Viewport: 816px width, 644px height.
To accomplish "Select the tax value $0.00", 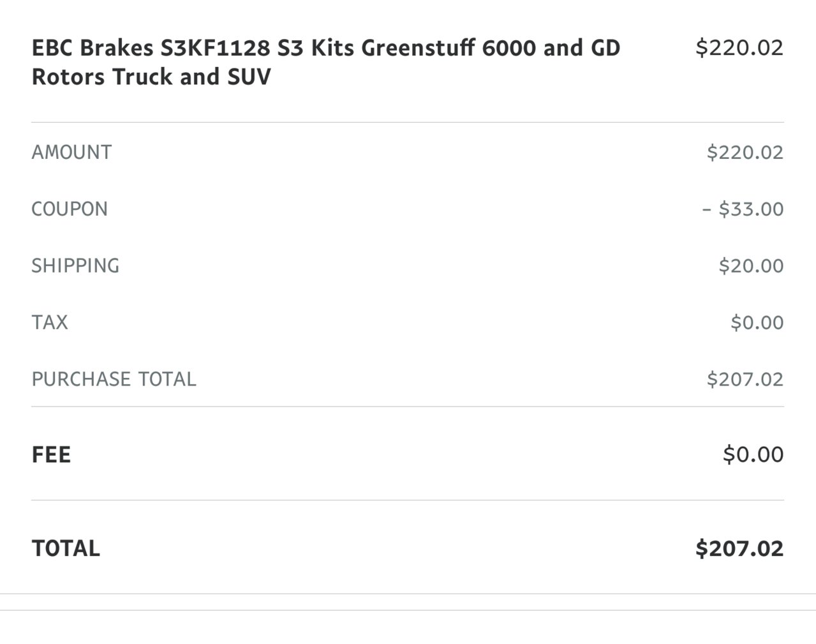I will [x=757, y=322].
